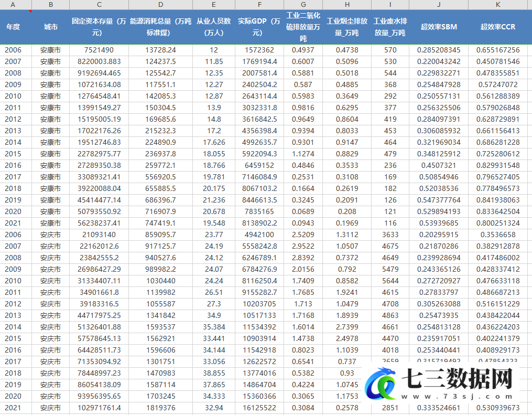Select cell with value 0.530939673
Image resolution: width=532 pixels, height=415 pixels.
point(498,408)
